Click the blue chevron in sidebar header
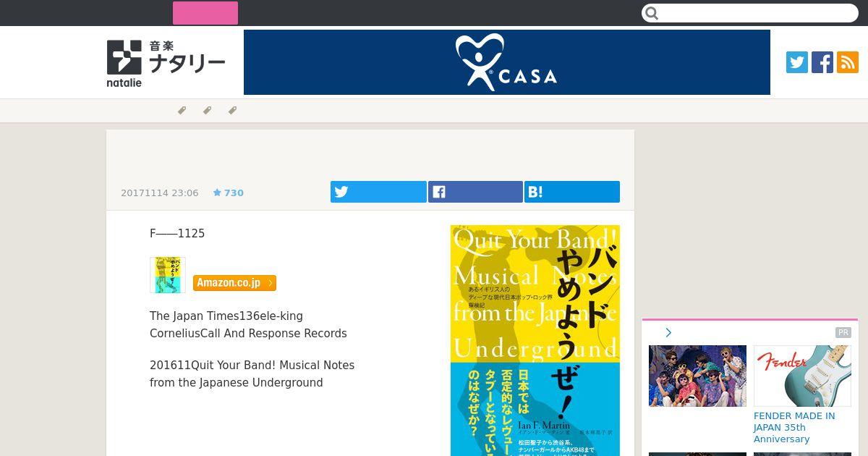 668,333
